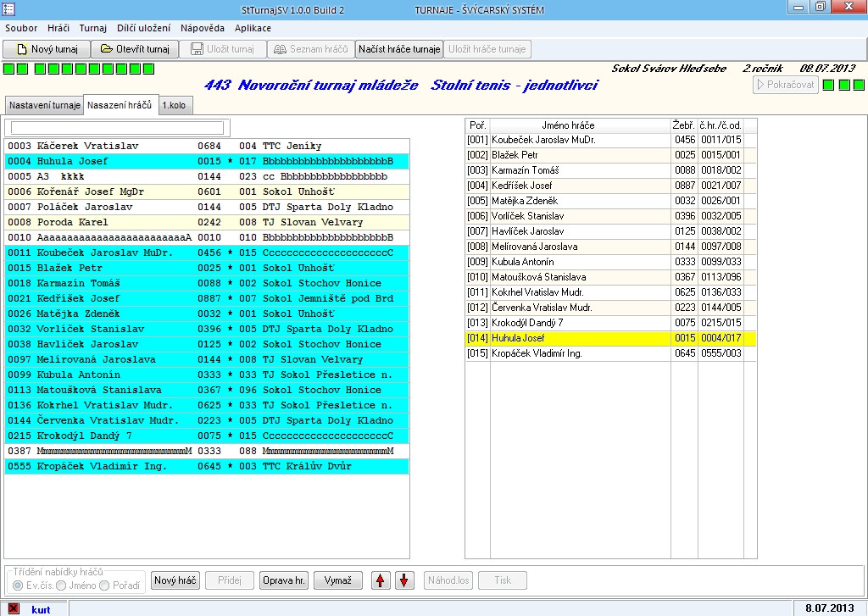Click the date 8.07.2013 in status bar

pyautogui.click(x=829, y=608)
